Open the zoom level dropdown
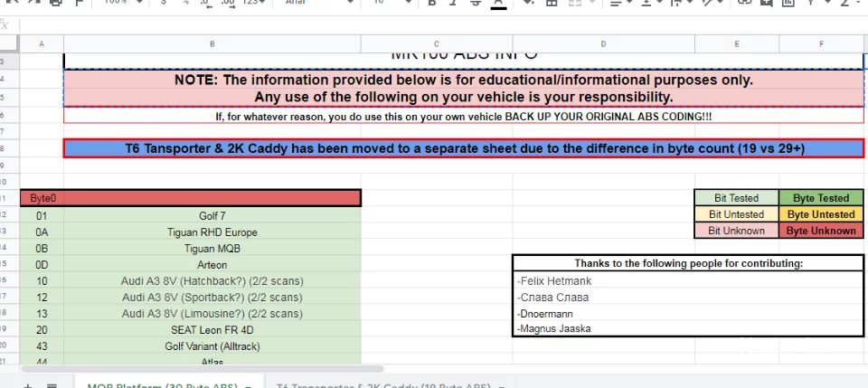 [123, 3]
